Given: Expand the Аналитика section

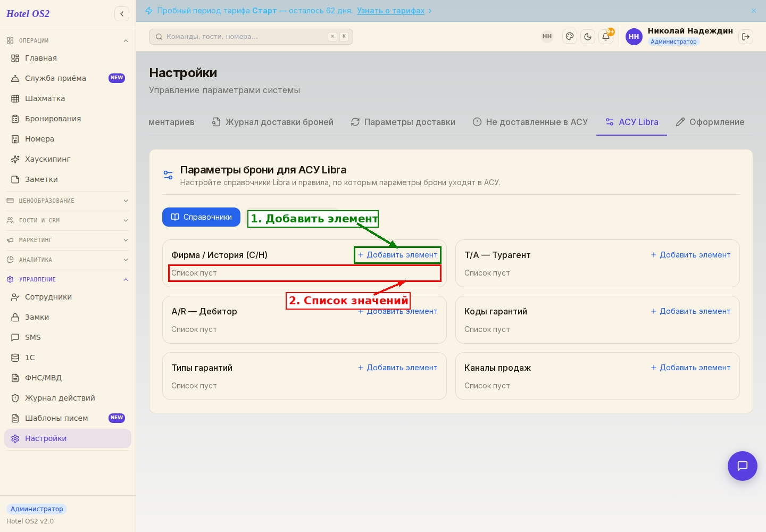Looking at the screenshot, I should coord(68,260).
